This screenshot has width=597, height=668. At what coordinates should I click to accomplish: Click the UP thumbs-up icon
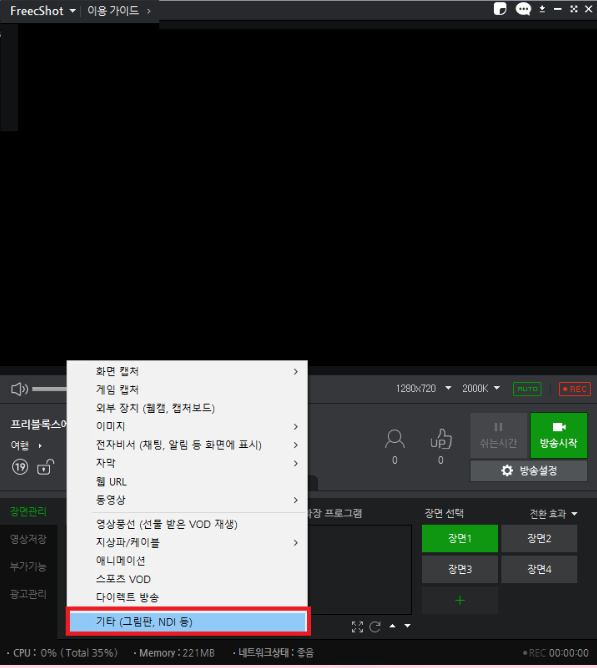[441, 439]
